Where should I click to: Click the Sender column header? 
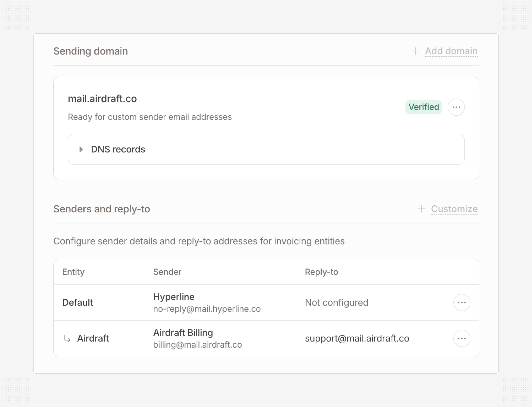pos(167,272)
